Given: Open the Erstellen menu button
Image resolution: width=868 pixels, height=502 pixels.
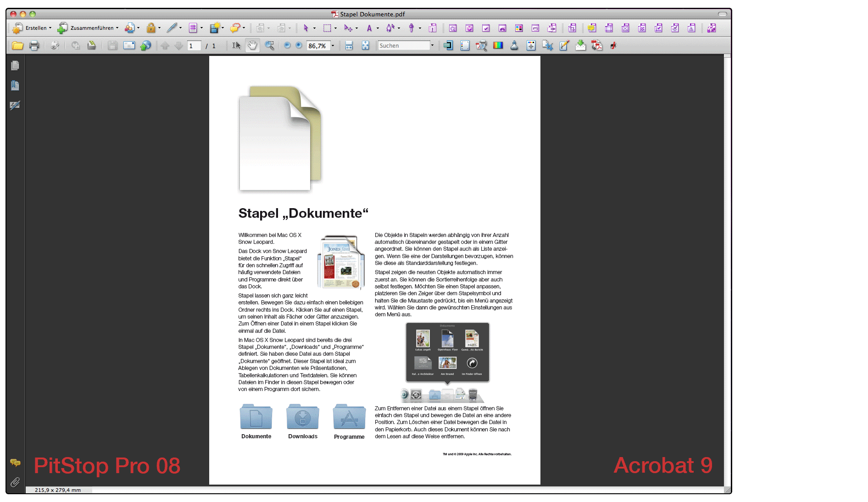Looking at the screenshot, I should [x=32, y=28].
